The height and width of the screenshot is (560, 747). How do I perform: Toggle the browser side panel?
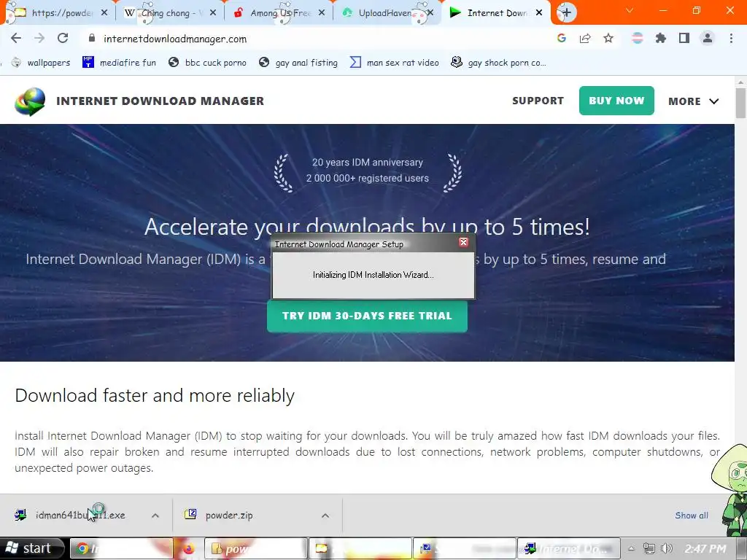pos(684,38)
